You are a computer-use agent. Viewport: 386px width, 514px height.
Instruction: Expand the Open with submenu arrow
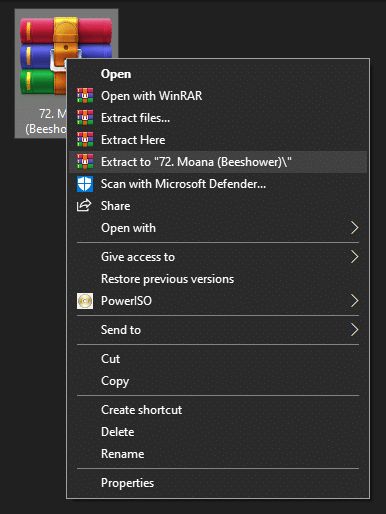point(354,228)
